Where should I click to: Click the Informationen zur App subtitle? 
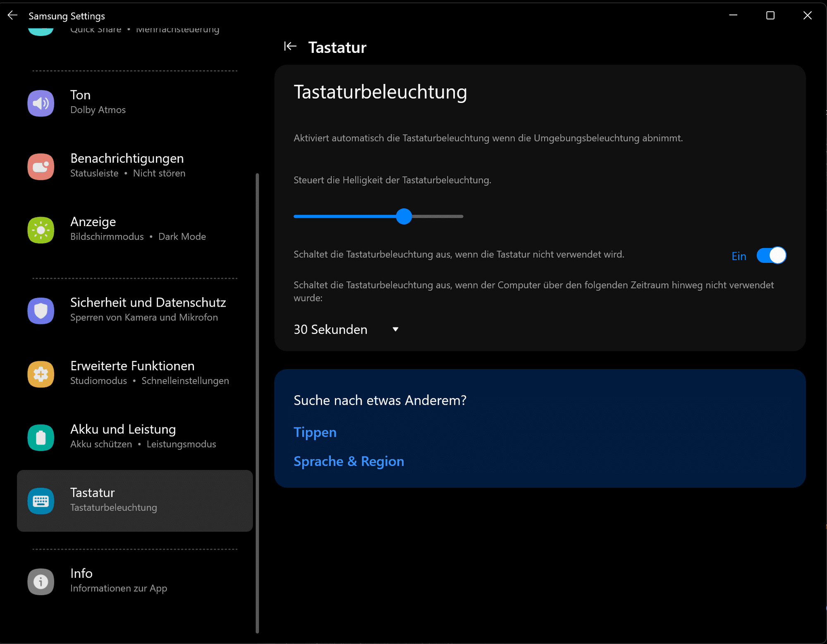[x=119, y=588]
